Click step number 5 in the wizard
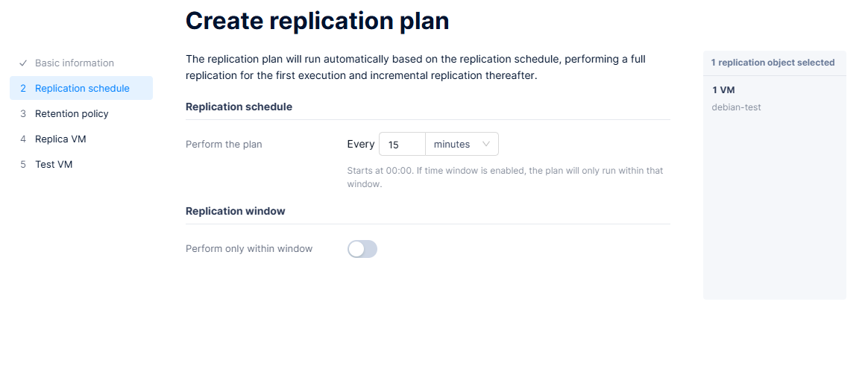This screenshot has height=369, width=868. point(23,165)
